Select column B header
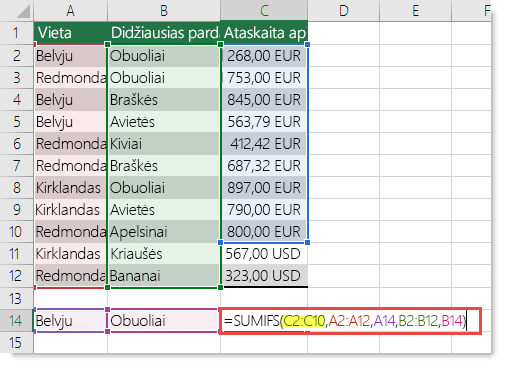The width and height of the screenshot is (506, 368). coord(164,11)
